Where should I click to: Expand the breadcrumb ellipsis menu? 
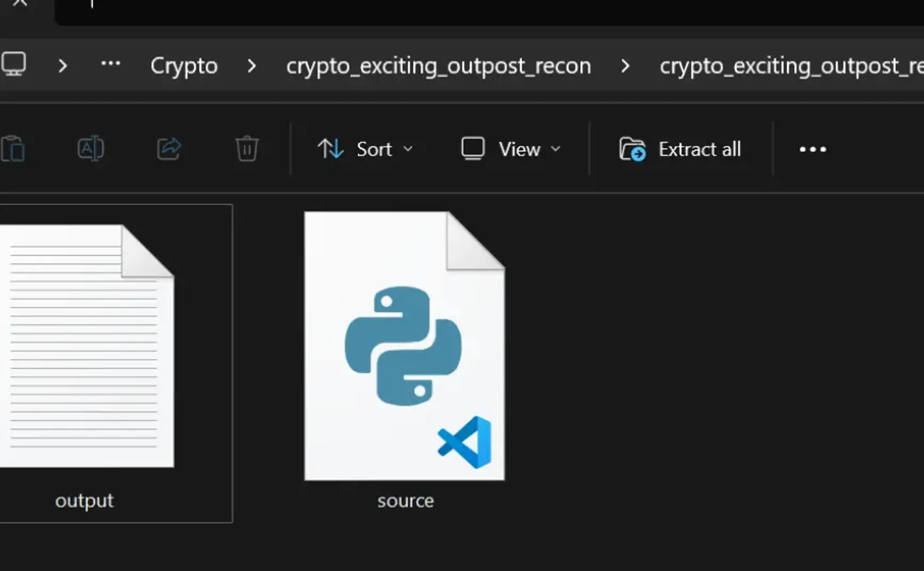(x=110, y=64)
